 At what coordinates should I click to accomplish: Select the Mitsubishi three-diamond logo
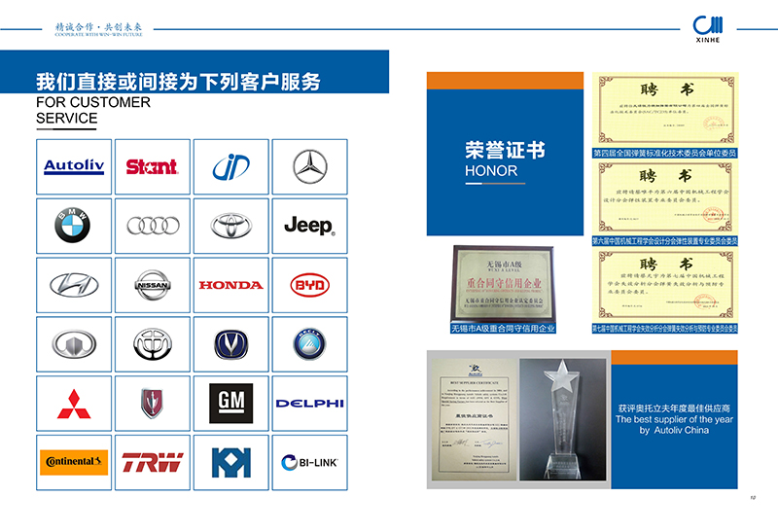pyautogui.click(x=73, y=403)
